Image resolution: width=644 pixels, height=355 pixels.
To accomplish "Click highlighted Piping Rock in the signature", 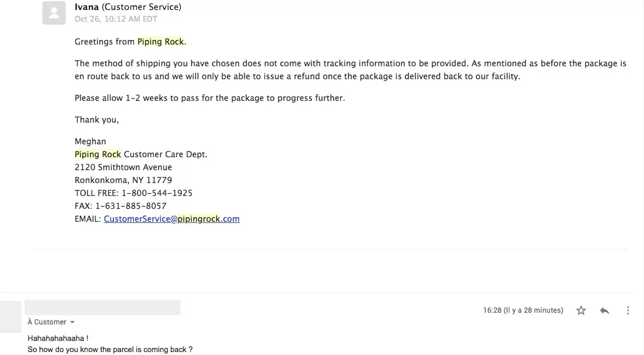I will pyautogui.click(x=98, y=154).
